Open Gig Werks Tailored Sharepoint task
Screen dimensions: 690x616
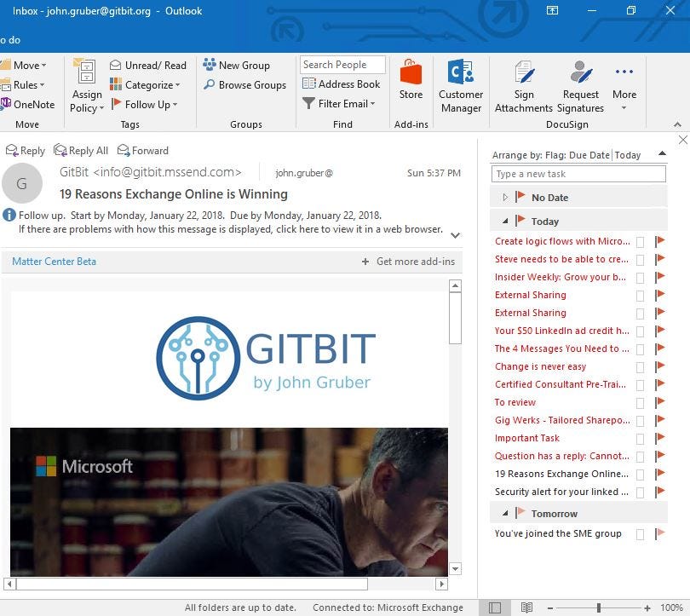562,420
